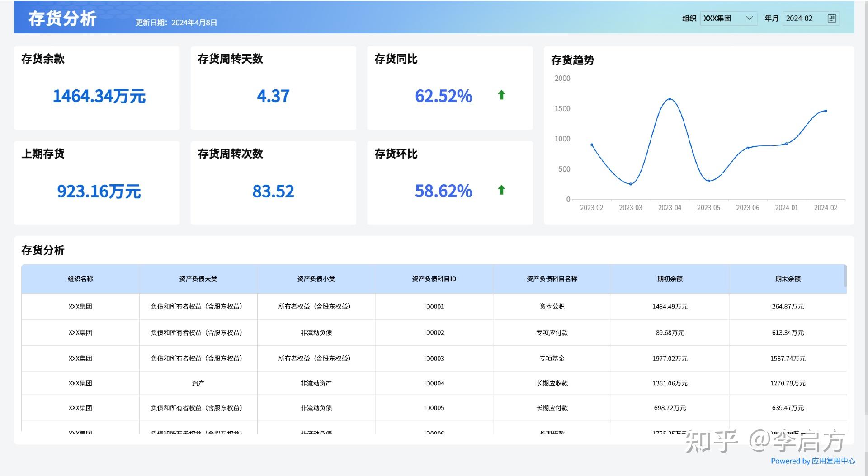Click the green up arrow next to 存货同比

tap(501, 95)
